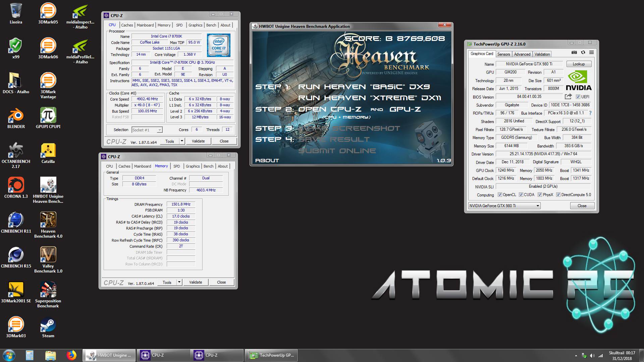Image resolution: width=644 pixels, height=362 pixels.
Task: Switch to Mainboard tab in top CPU-Z window
Action: (x=145, y=25)
